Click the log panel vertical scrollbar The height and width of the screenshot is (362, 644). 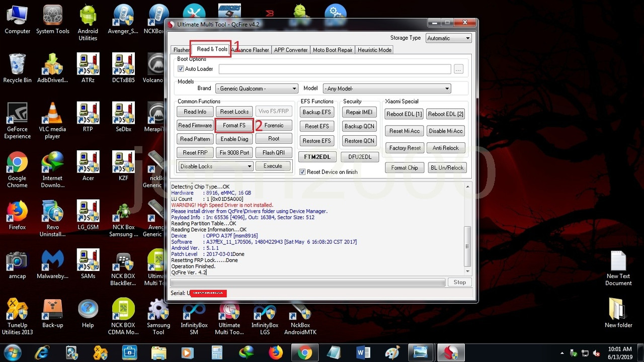[x=467, y=229]
